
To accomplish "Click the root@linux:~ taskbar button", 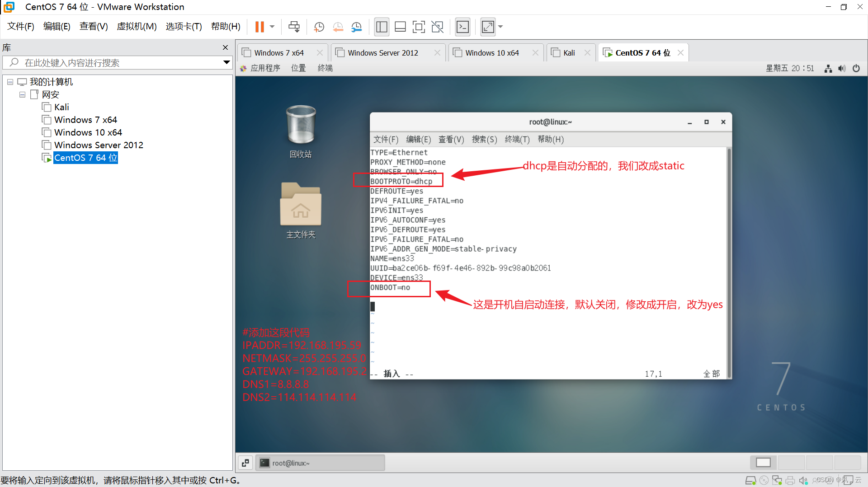I will (320, 463).
